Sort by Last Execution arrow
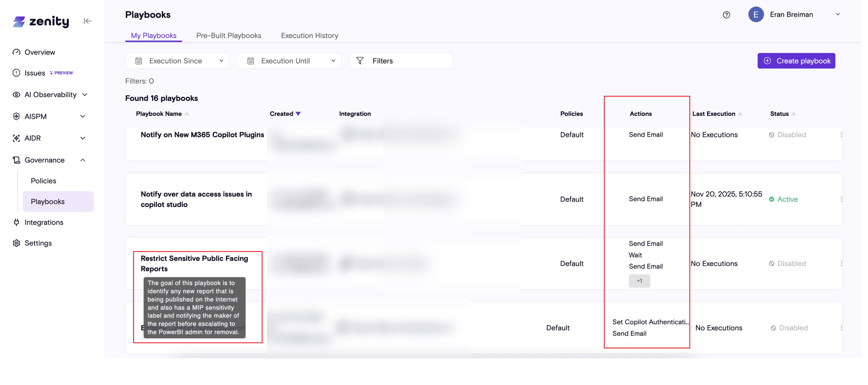Viewport: 868px width, 385px height. tap(740, 114)
